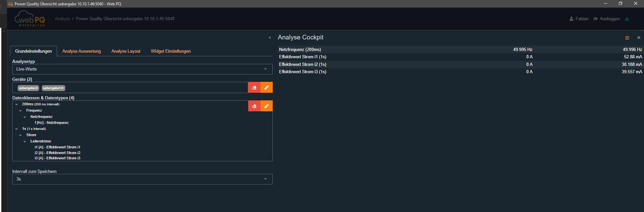This screenshot has height=212, width=644.
Task: Switch to the Analyse Auswertung tab
Action: tap(82, 51)
